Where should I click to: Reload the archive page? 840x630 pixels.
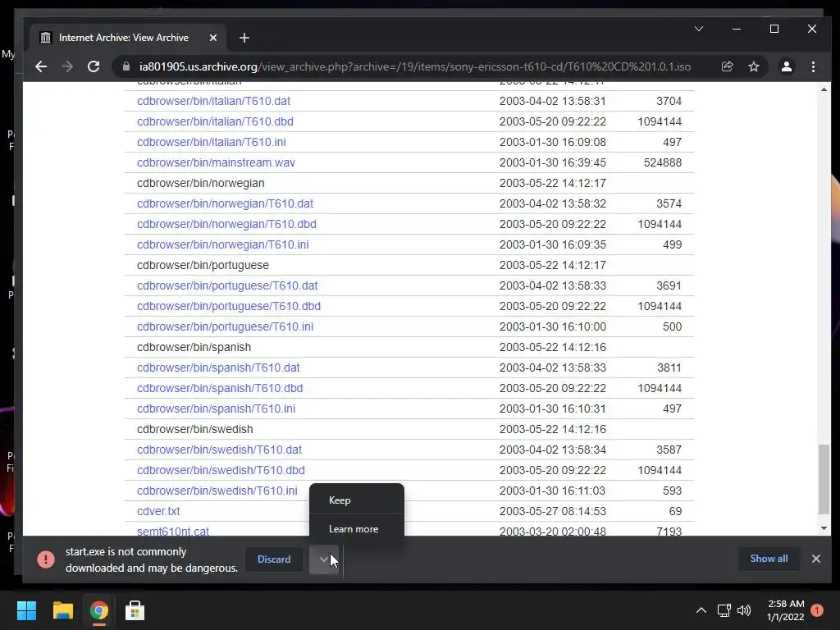pyautogui.click(x=94, y=66)
